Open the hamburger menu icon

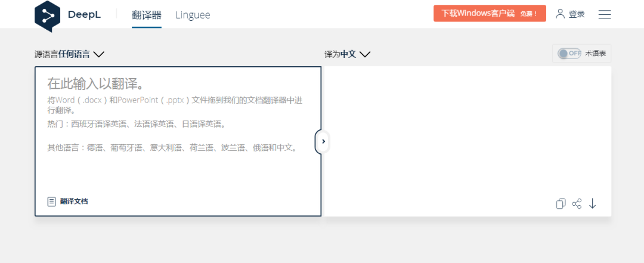click(605, 14)
